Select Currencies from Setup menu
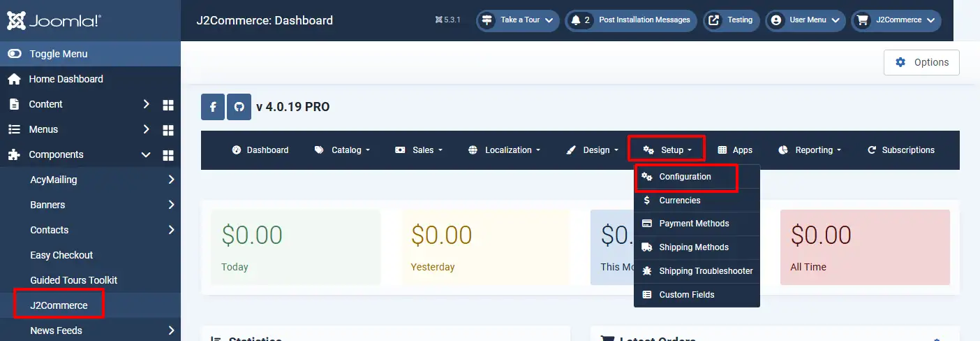The width and height of the screenshot is (980, 341). click(x=697, y=201)
